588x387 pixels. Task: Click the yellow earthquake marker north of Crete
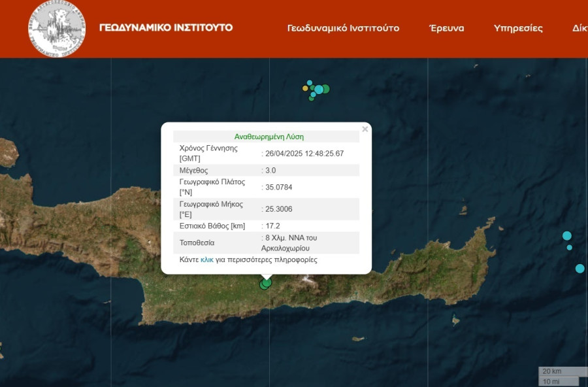click(x=305, y=88)
